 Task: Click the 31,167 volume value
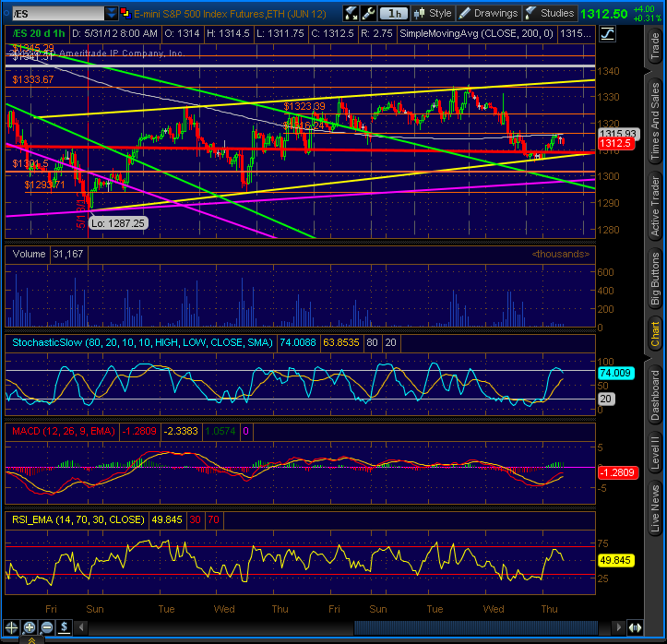pos(68,254)
